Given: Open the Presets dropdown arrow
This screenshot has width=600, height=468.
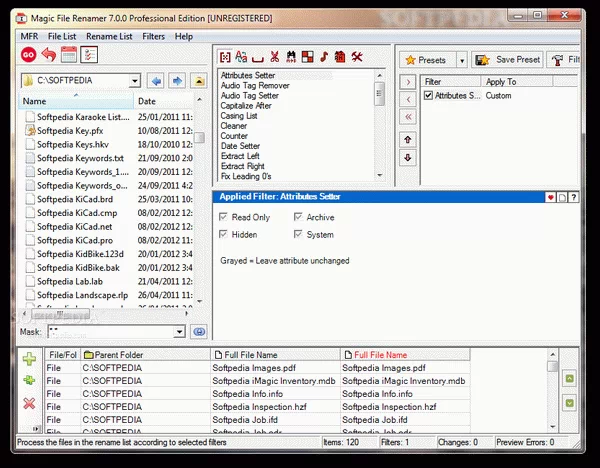Looking at the screenshot, I should click(462, 60).
